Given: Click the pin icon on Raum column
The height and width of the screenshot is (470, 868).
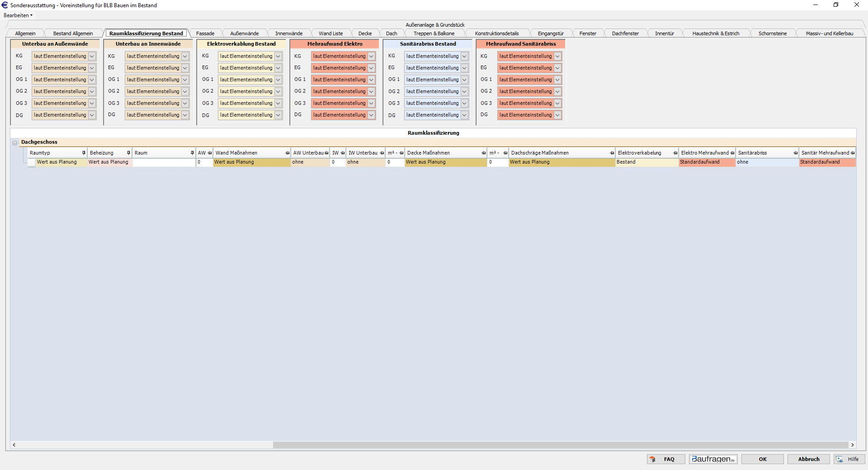Looking at the screenshot, I should (x=192, y=153).
